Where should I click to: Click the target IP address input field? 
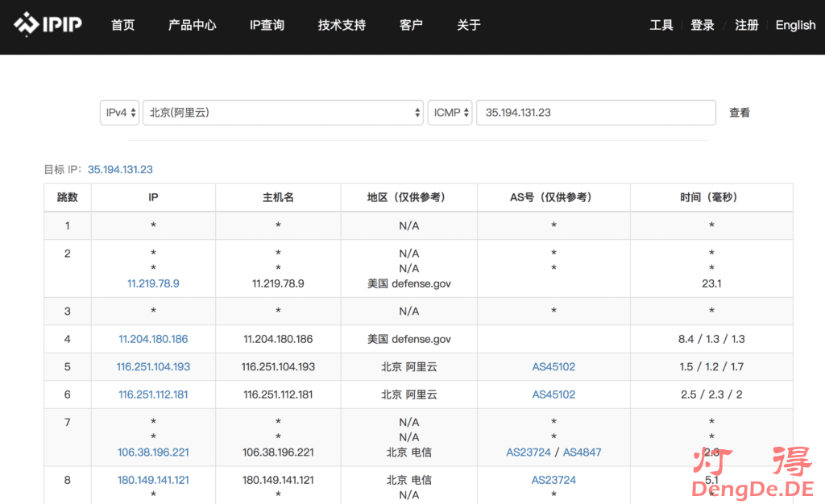point(595,113)
